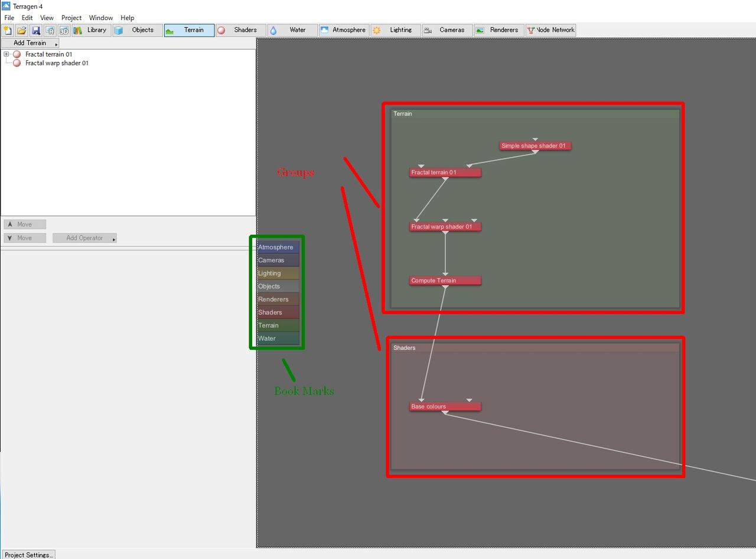Click the toolbar icon marked R
The image size is (756, 559).
50,30
